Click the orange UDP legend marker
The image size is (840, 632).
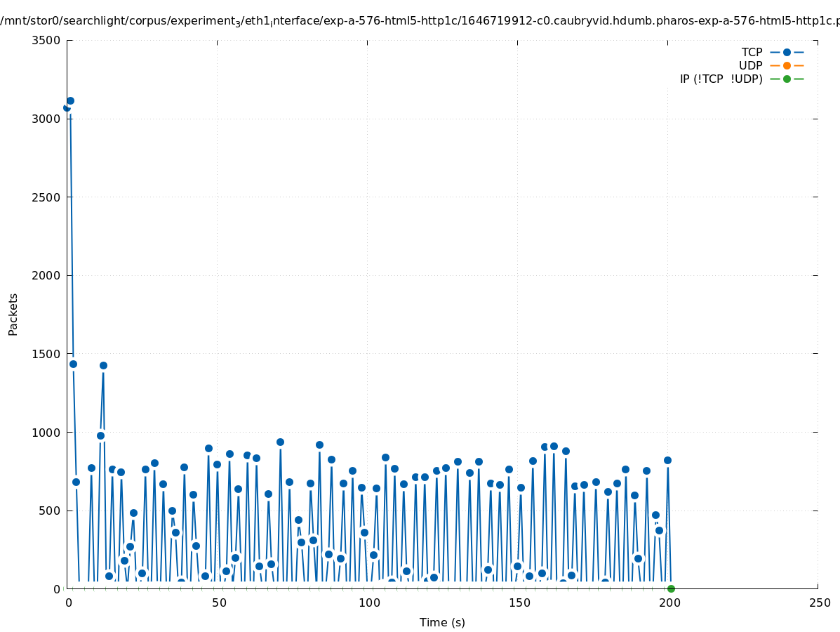(787, 65)
